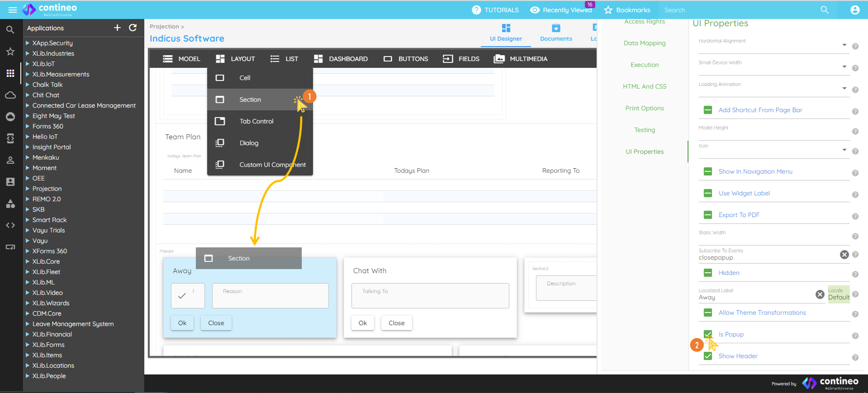Click the favorites star in the left sidebar
The width and height of the screenshot is (868, 393).
(x=10, y=51)
